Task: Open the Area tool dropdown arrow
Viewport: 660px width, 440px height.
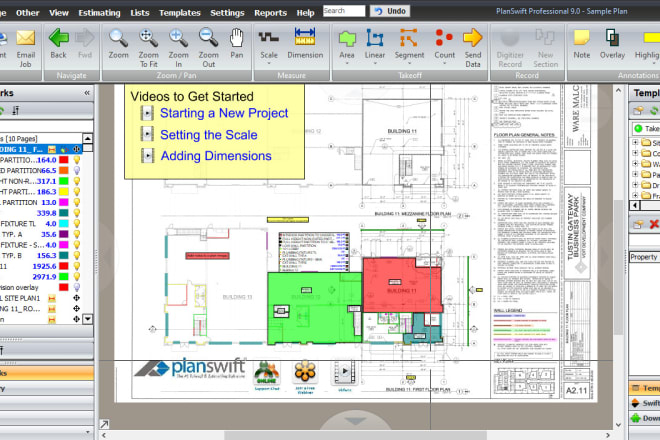Action: coord(347,64)
